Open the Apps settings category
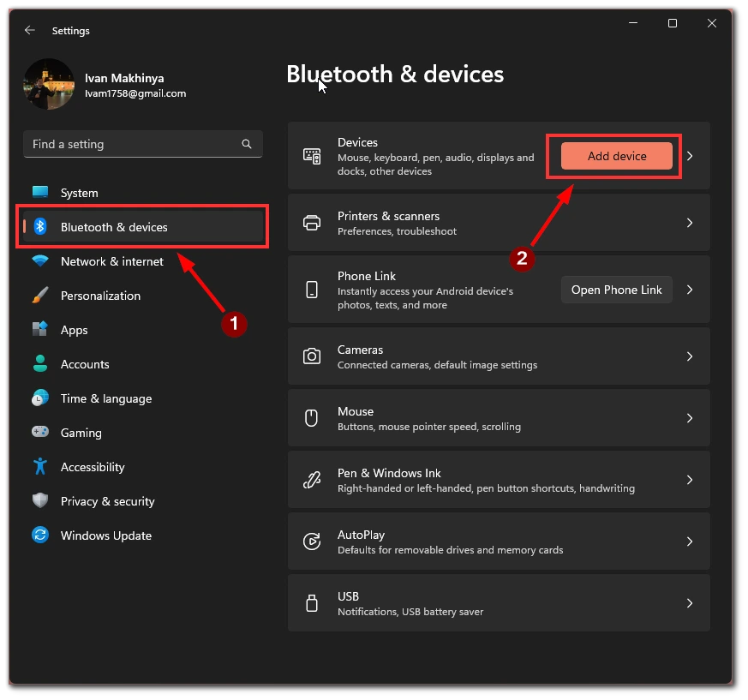Image resolution: width=748 pixels, height=700 pixels. tap(143, 330)
